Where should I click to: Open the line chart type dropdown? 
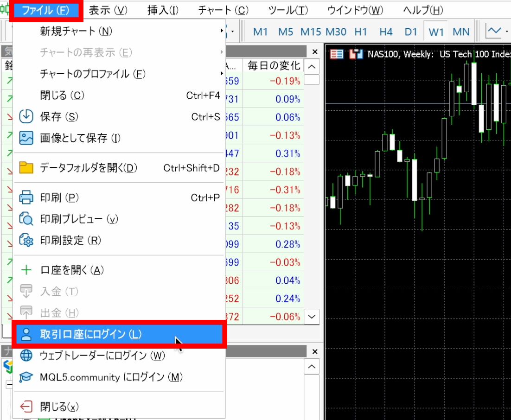click(x=506, y=32)
